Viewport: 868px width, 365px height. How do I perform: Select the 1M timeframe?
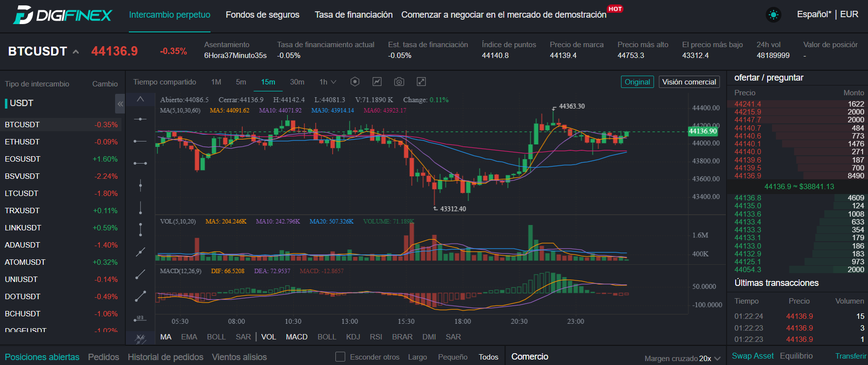[x=216, y=82]
